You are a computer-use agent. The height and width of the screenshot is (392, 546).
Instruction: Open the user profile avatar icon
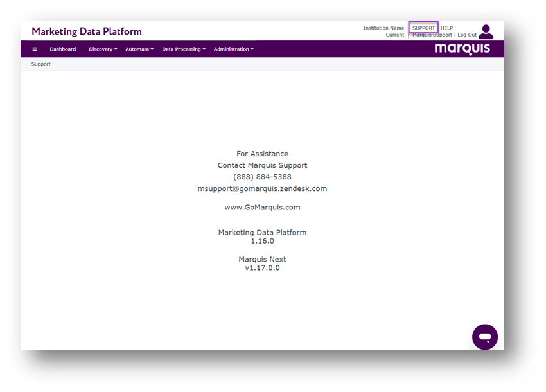[x=486, y=32]
